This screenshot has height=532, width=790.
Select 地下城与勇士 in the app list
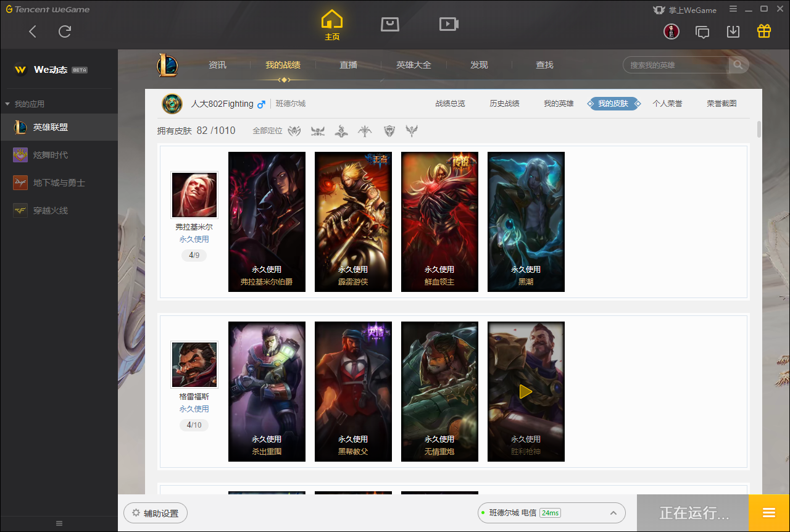[x=59, y=183]
